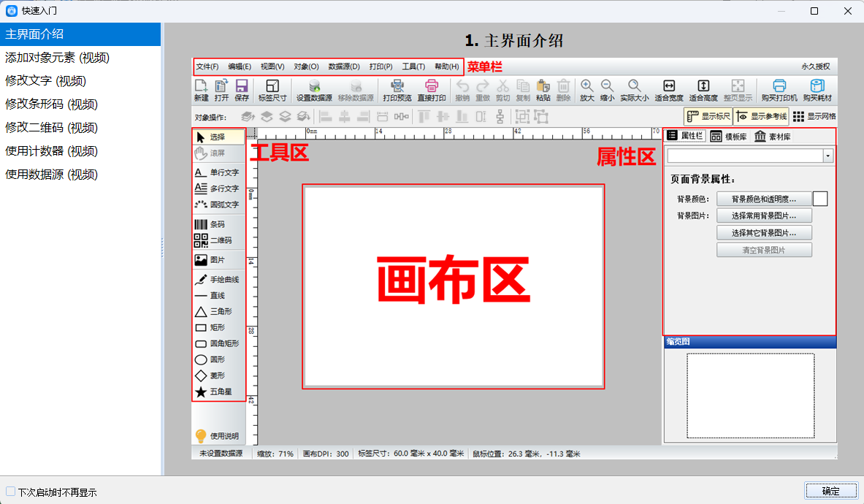864x504 pixels.
Task: Select 修改二维码 (视频) in the topic list
Action: click(x=51, y=128)
